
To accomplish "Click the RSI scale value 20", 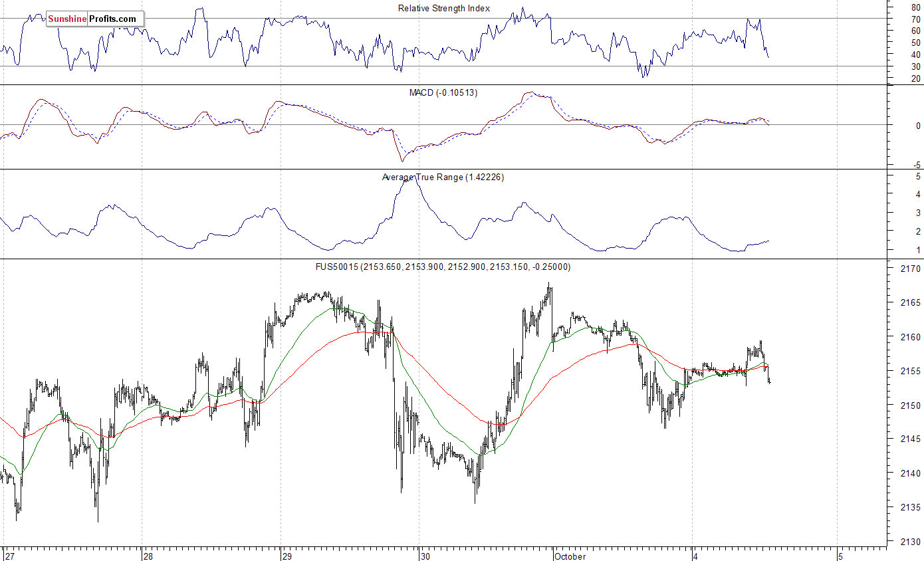I will click(x=916, y=78).
